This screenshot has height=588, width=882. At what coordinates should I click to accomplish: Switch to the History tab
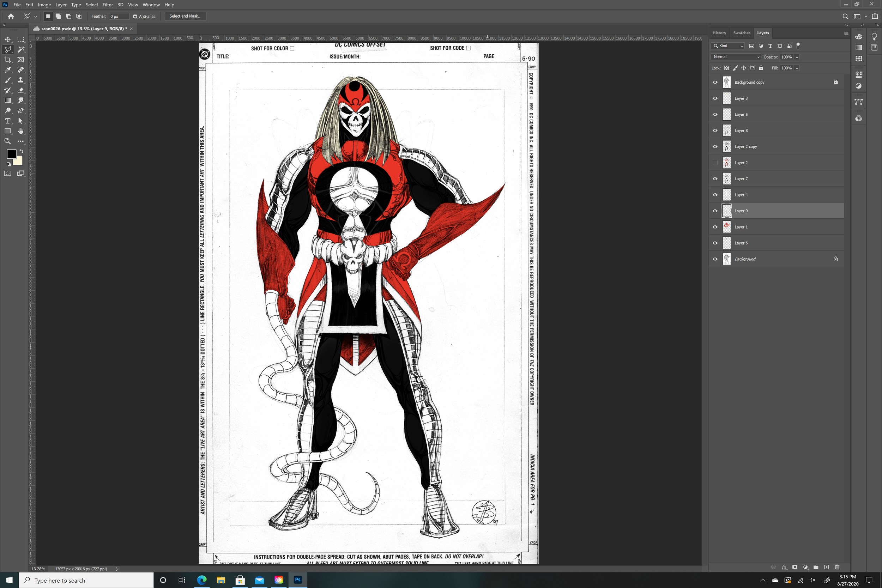coord(719,33)
